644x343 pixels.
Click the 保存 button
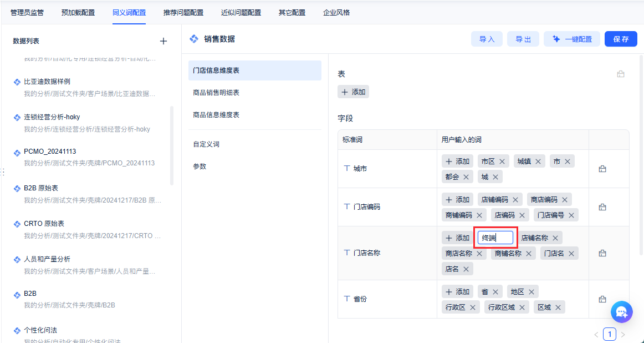pos(621,39)
